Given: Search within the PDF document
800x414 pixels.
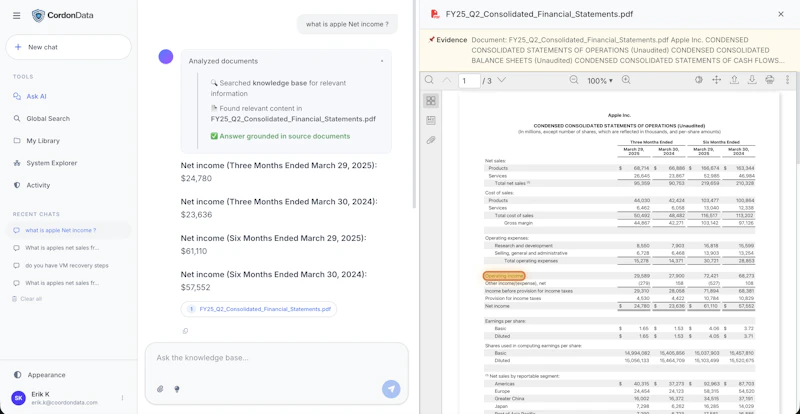Looking at the screenshot, I should click(x=429, y=80).
